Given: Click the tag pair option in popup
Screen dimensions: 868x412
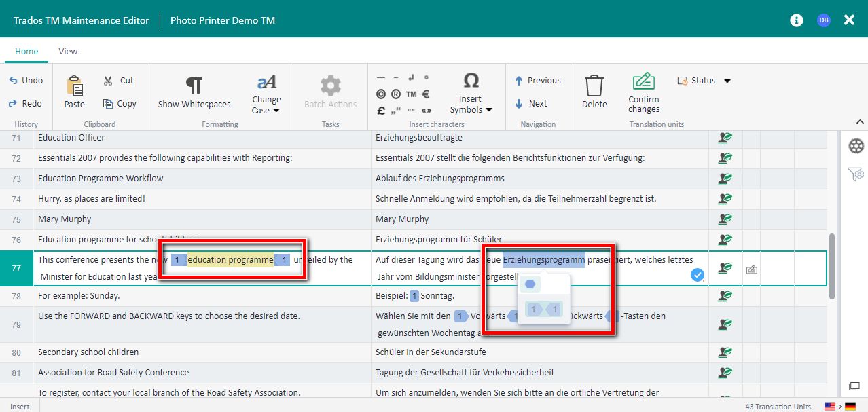Looking at the screenshot, I should point(544,310).
